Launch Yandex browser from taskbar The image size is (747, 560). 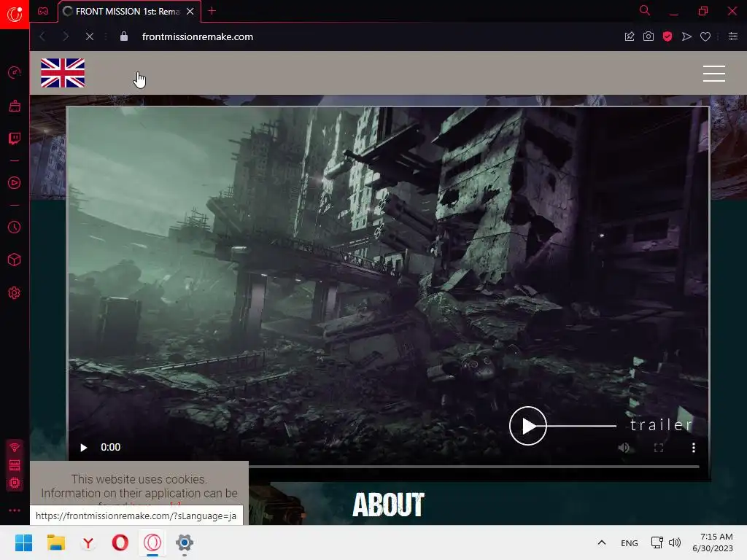[88, 542]
